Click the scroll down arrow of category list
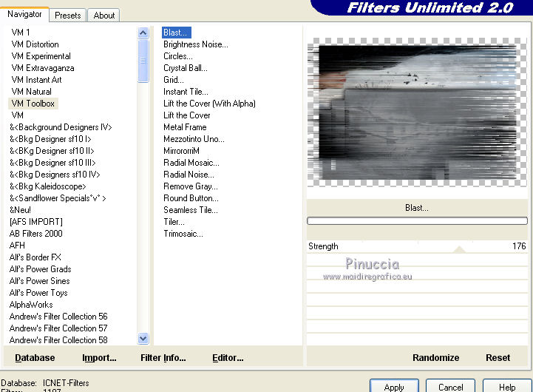Image resolution: width=533 pixels, height=392 pixels. [143, 338]
